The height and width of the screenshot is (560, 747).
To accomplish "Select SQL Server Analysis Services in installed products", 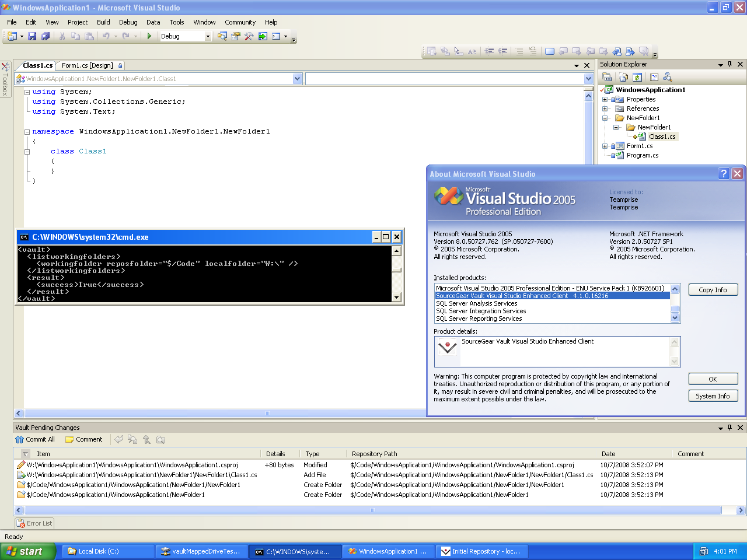I will tap(477, 303).
